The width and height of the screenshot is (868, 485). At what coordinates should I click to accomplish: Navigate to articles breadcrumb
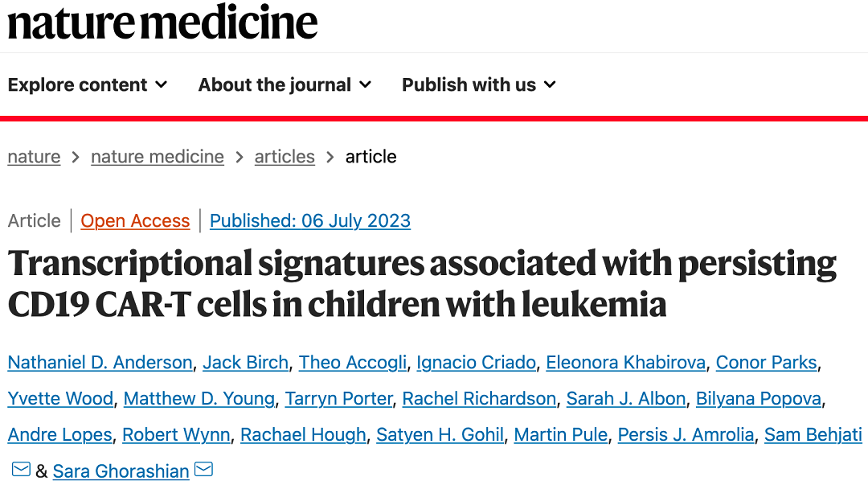tap(285, 157)
